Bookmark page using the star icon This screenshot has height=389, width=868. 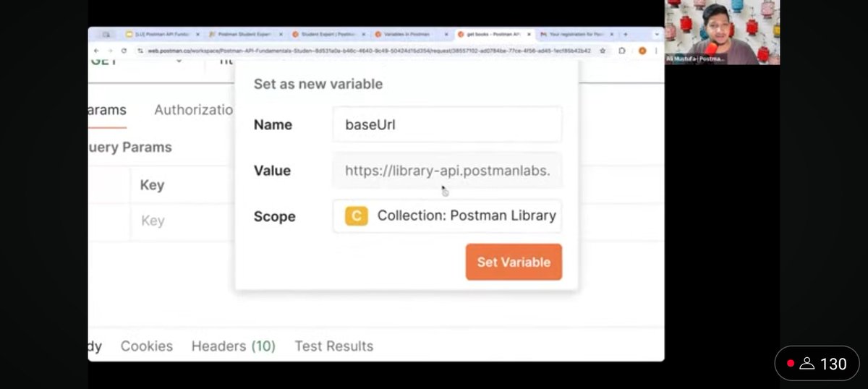pos(603,51)
